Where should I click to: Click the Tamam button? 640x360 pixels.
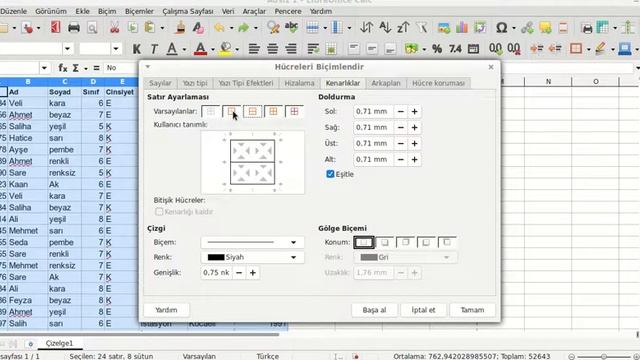472,310
